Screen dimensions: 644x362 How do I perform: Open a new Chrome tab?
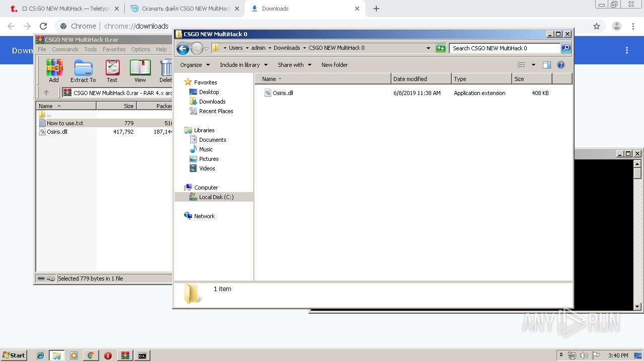point(376,9)
